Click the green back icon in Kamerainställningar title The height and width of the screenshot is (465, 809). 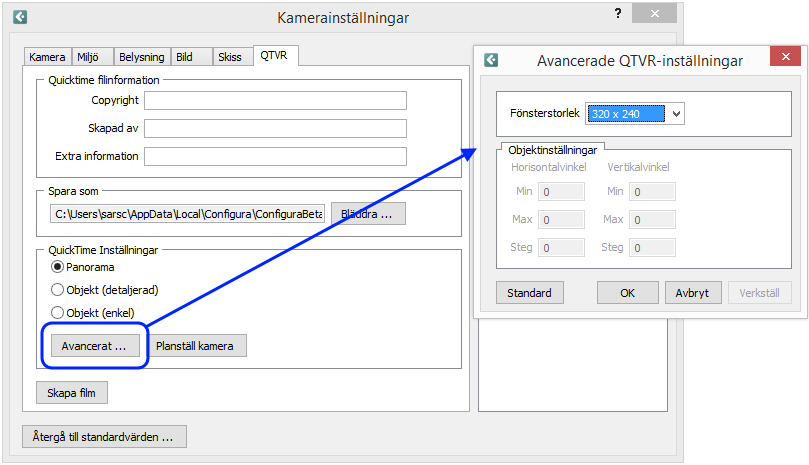20,17
